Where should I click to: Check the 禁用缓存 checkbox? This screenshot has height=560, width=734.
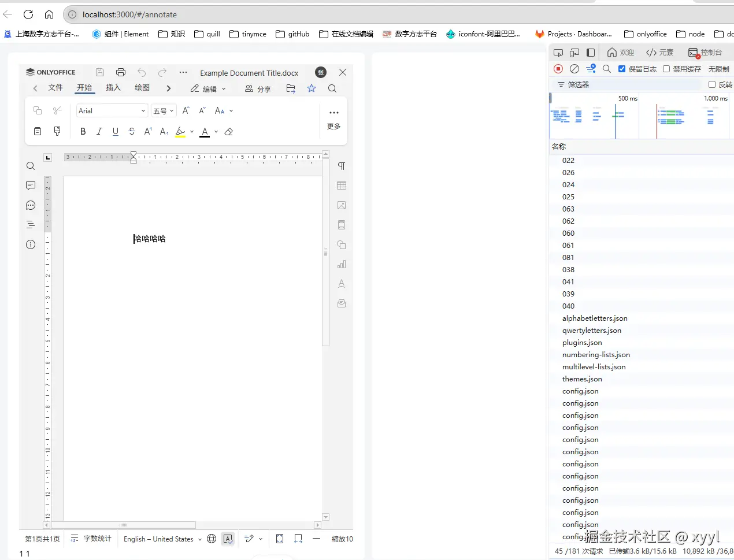coord(666,69)
